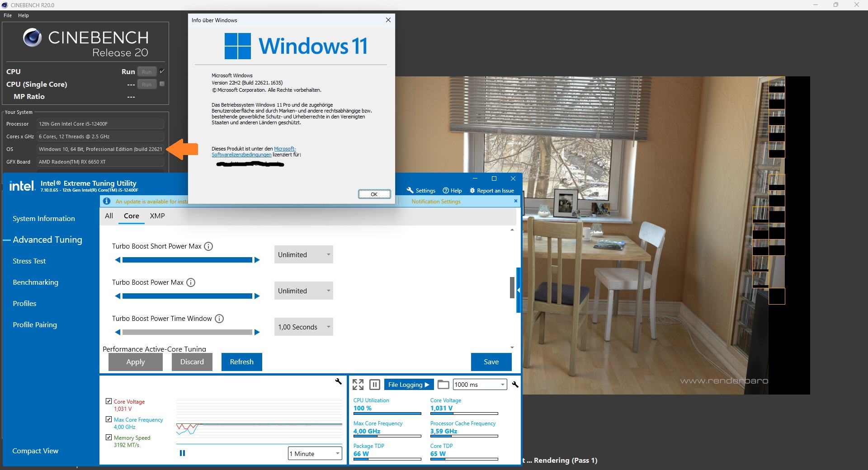Open Microsoft-Softwarelizenzbedingungen link
The height and width of the screenshot is (470, 868).
[x=254, y=151]
